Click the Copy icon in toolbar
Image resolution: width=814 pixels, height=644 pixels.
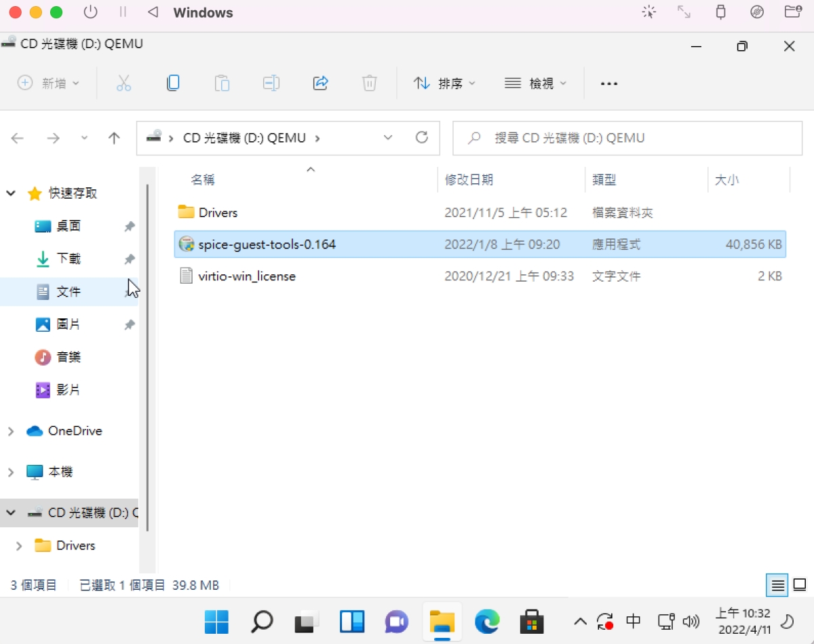coord(173,83)
